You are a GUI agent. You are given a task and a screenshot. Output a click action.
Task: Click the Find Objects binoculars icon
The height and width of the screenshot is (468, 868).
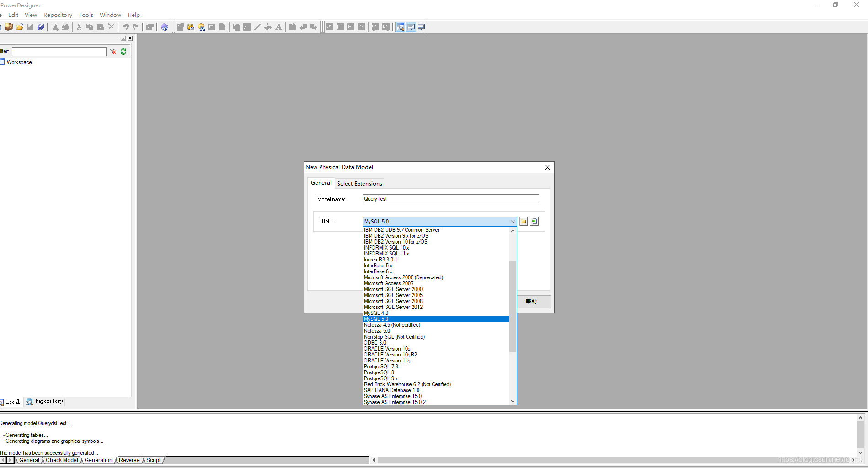[x=201, y=27]
